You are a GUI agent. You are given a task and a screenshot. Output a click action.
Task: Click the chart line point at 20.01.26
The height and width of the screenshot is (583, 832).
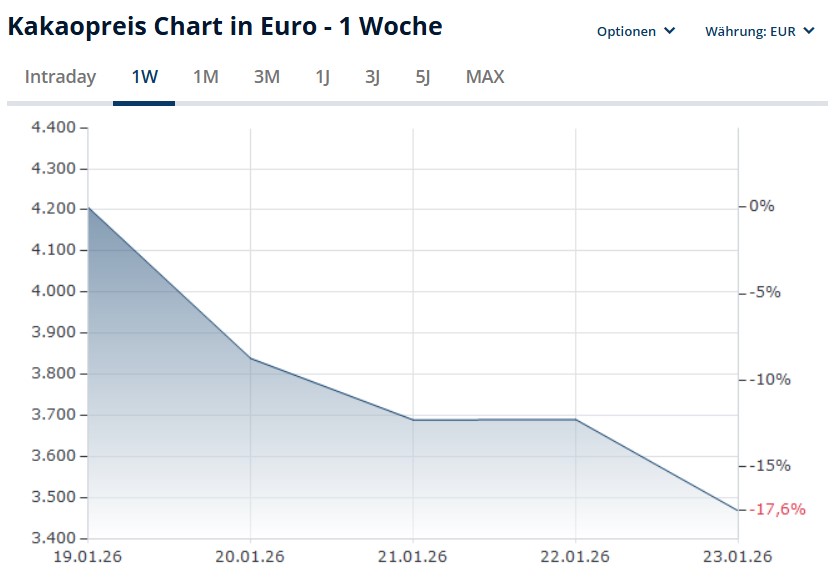(x=250, y=358)
